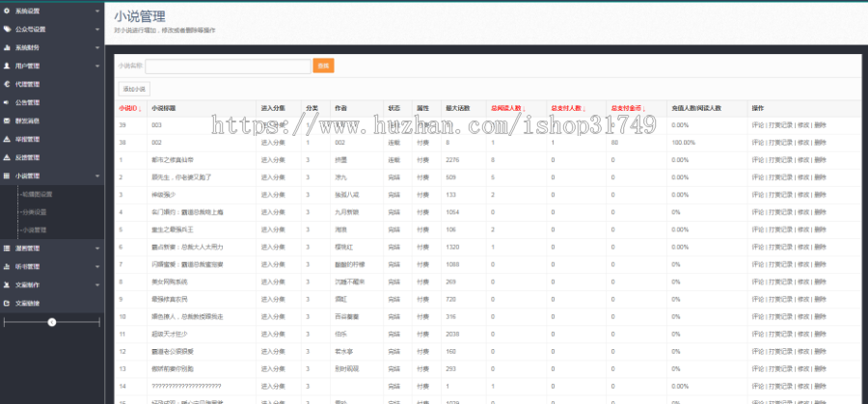Collapse the 小说管理 menu arrow
The image size is (868, 404).
click(97, 176)
